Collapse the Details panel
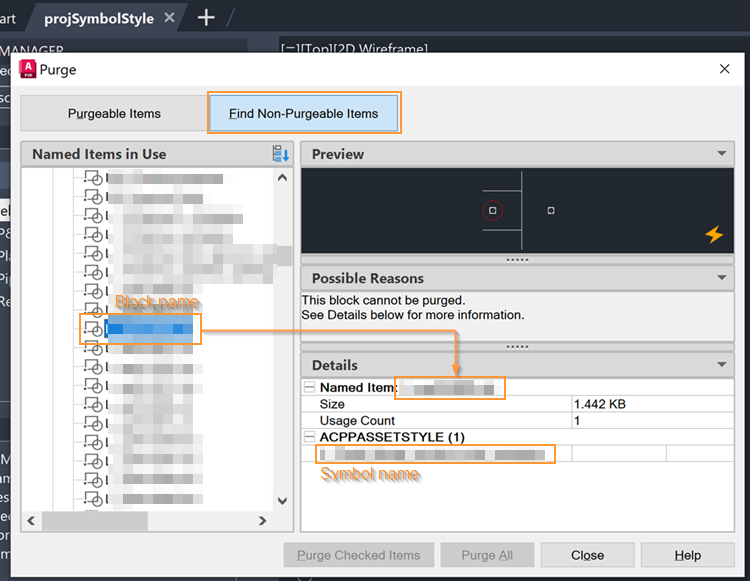 point(721,365)
